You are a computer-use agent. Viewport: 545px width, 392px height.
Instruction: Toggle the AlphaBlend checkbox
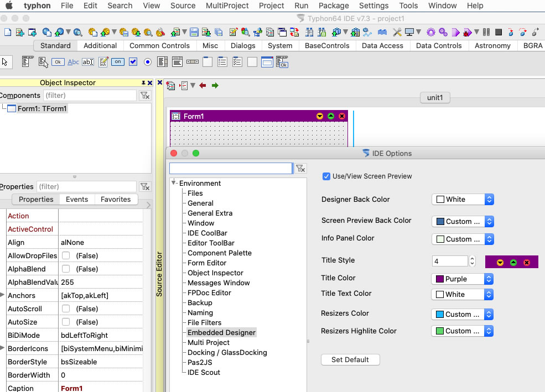(66, 269)
